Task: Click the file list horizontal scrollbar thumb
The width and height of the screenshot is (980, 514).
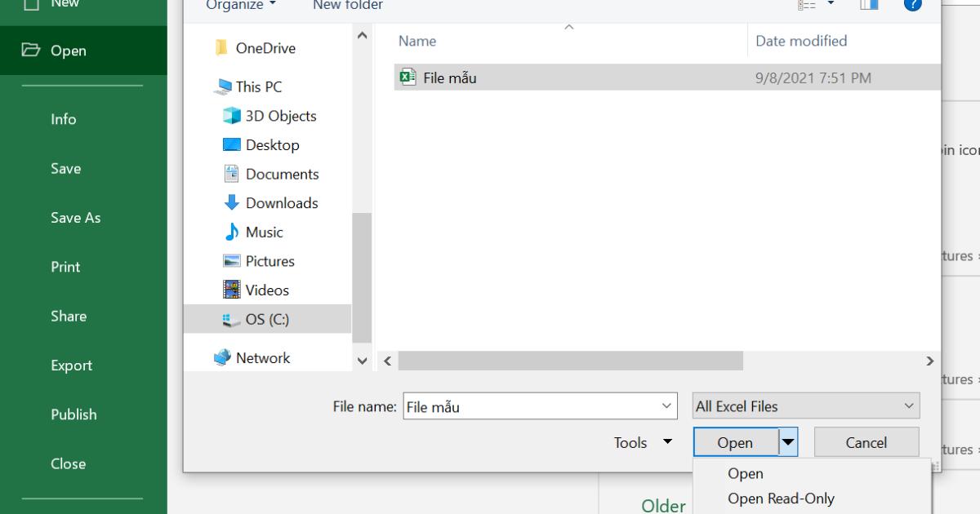Action: tap(571, 361)
